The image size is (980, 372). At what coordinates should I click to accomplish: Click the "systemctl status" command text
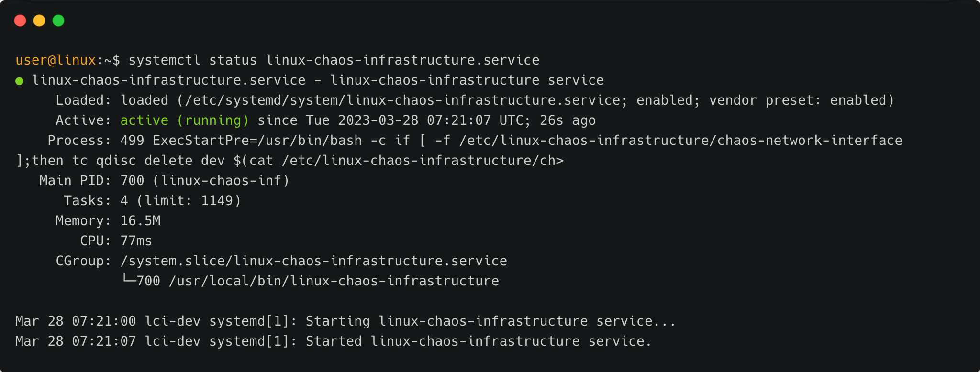click(192, 60)
